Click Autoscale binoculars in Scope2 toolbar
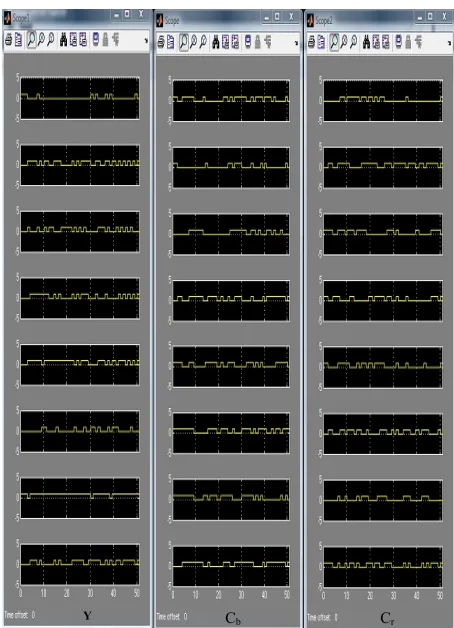 366,42
